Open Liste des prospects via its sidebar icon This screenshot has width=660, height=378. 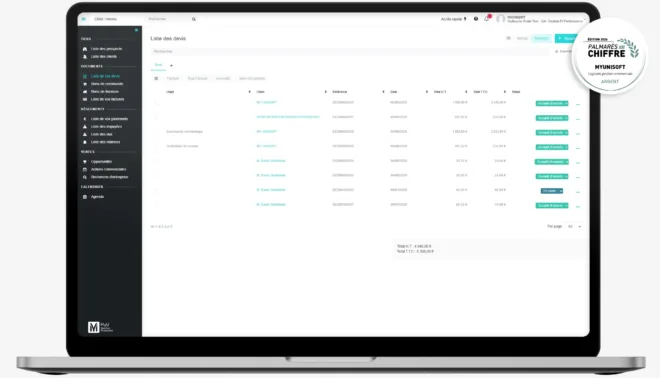85,49
